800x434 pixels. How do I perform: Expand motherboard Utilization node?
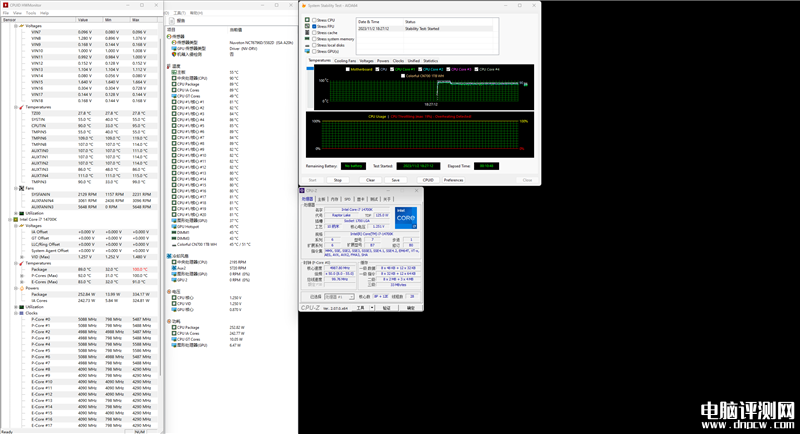coord(16,213)
